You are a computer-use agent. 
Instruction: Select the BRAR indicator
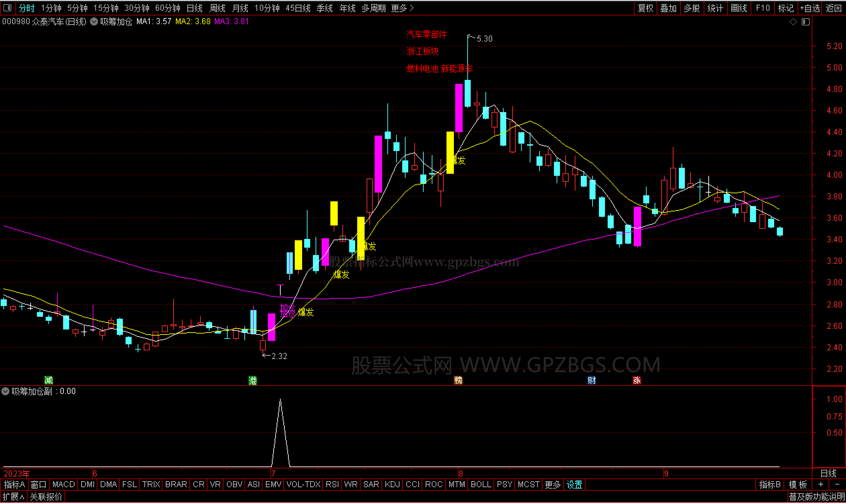(176, 485)
